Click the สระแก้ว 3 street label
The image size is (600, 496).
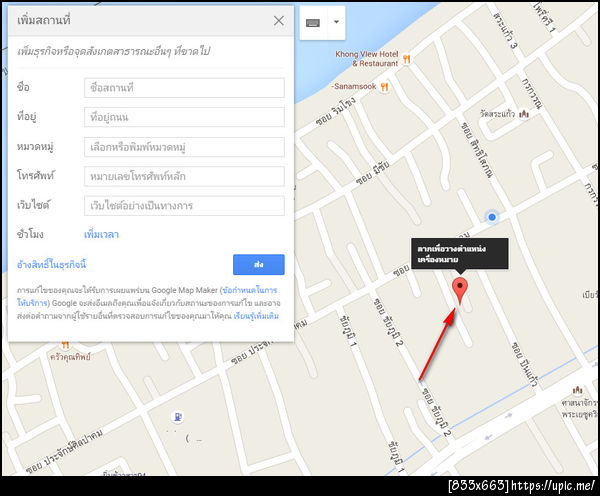505,30
